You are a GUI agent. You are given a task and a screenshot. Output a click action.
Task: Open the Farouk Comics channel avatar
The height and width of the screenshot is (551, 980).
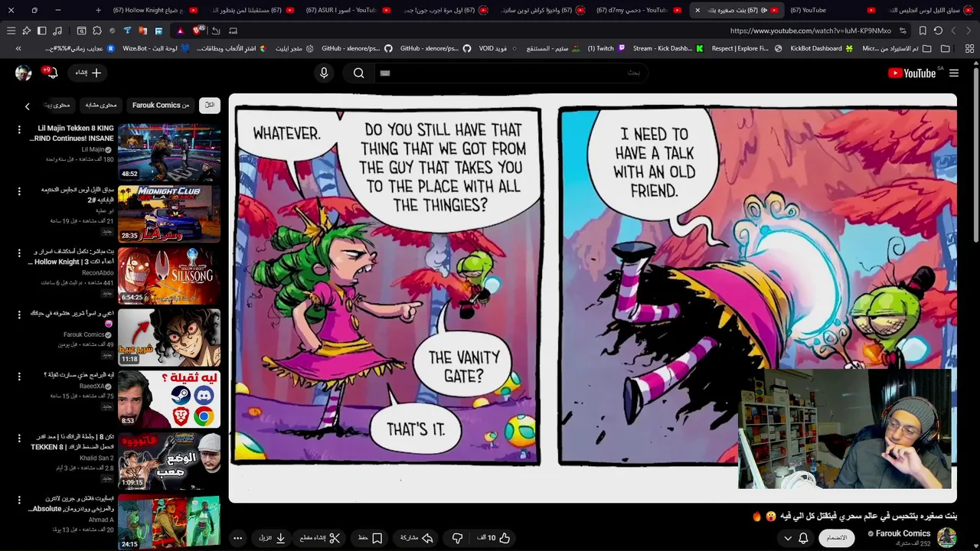pyautogui.click(x=947, y=537)
